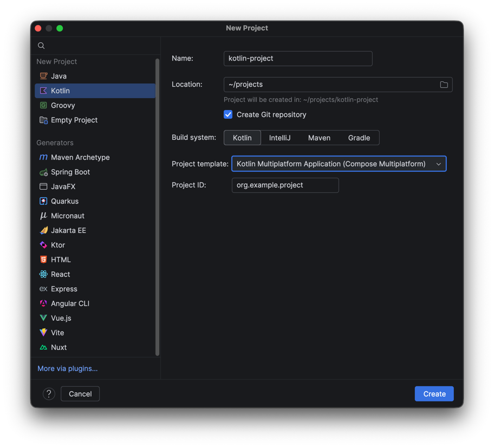Screen dimensions: 494x448
Task: Click the "Project will be created in" hint
Action: click(x=301, y=100)
